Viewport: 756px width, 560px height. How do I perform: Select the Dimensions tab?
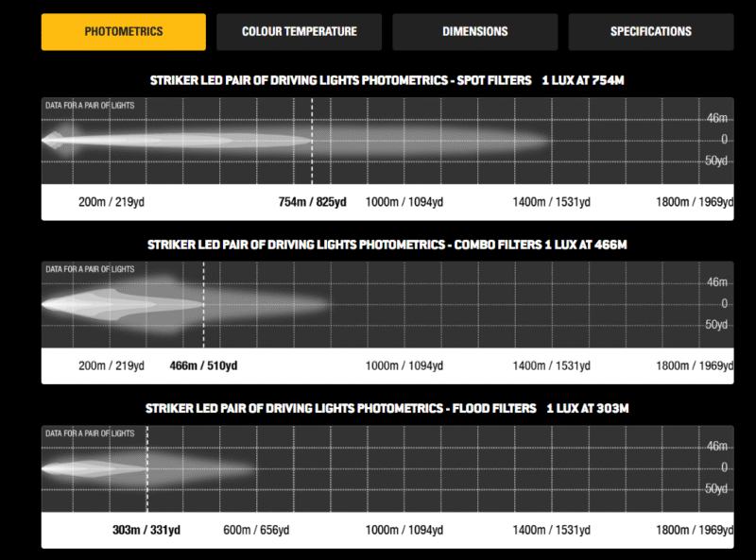[x=474, y=31]
